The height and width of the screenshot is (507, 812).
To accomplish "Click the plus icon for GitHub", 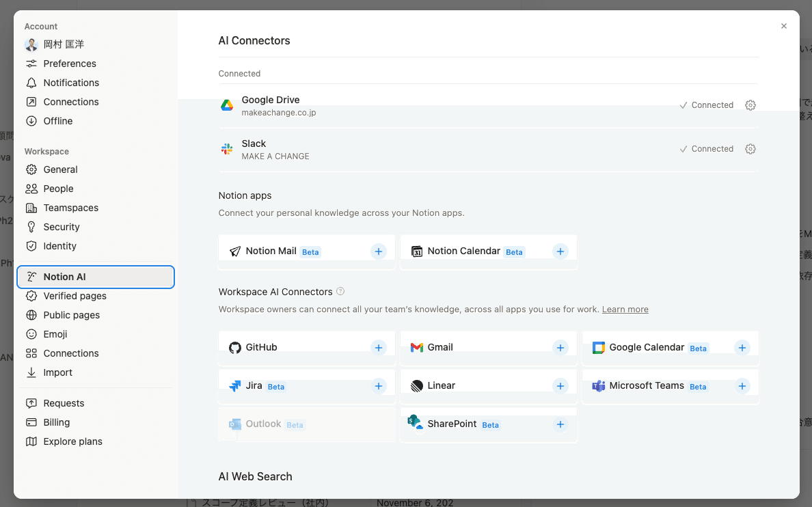I will coord(379,348).
